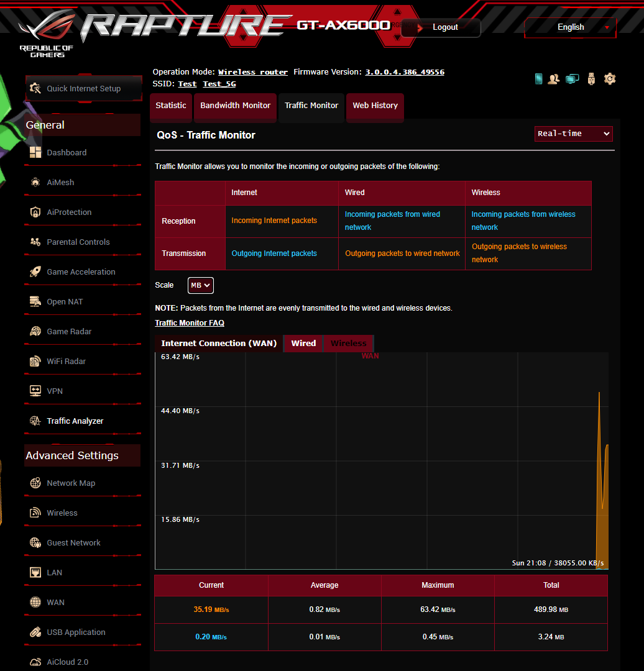Click the Test SSID link
644x671 pixels.
[187, 84]
